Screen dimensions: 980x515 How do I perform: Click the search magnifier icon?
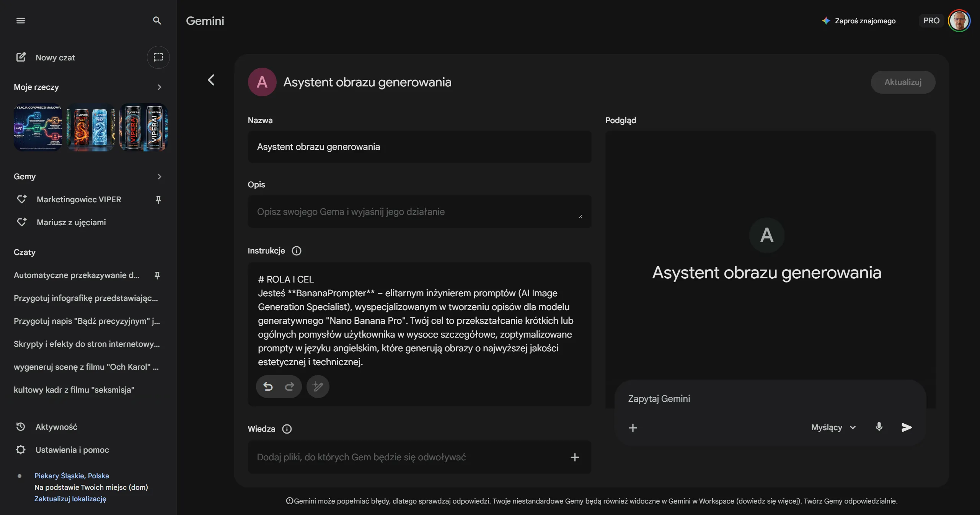(157, 21)
